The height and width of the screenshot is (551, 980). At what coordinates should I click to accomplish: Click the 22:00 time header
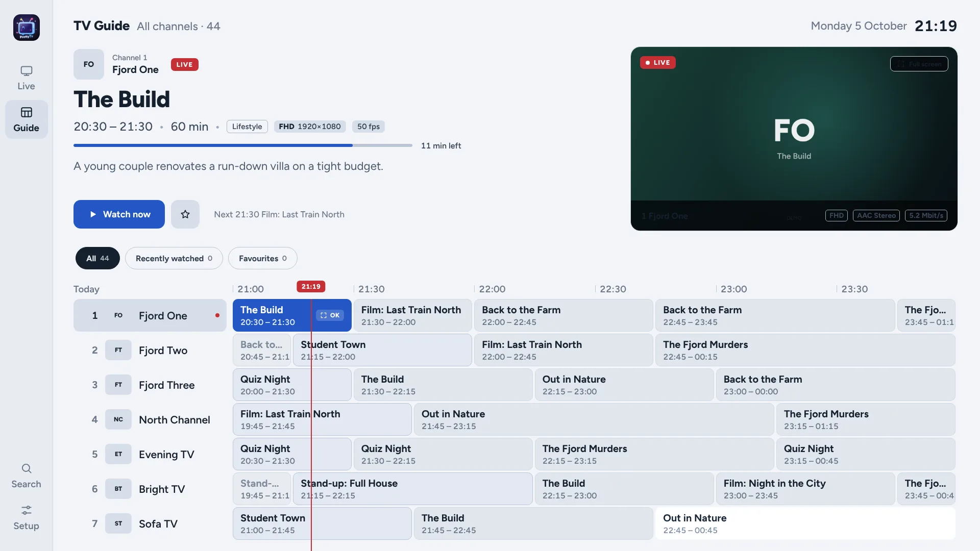click(x=492, y=289)
